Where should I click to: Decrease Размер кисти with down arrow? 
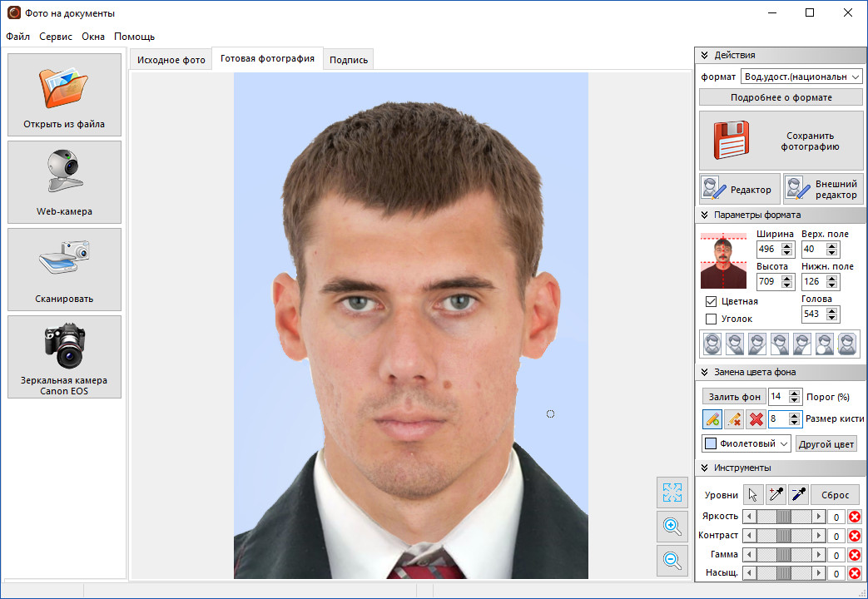pos(795,423)
